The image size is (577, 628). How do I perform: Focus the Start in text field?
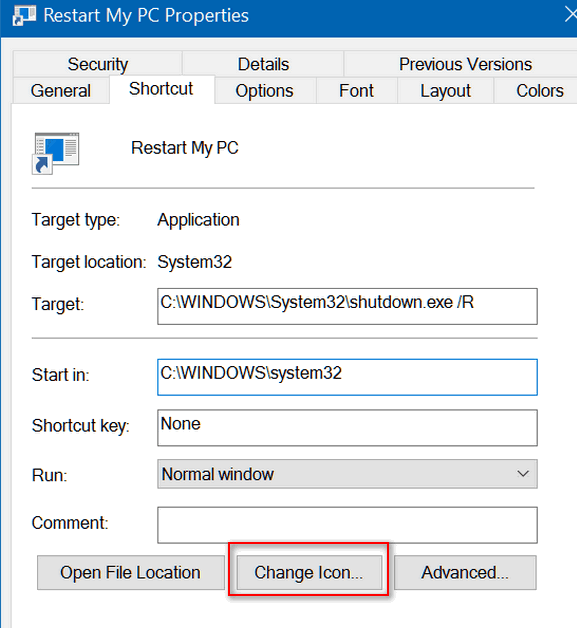pyautogui.click(x=347, y=377)
